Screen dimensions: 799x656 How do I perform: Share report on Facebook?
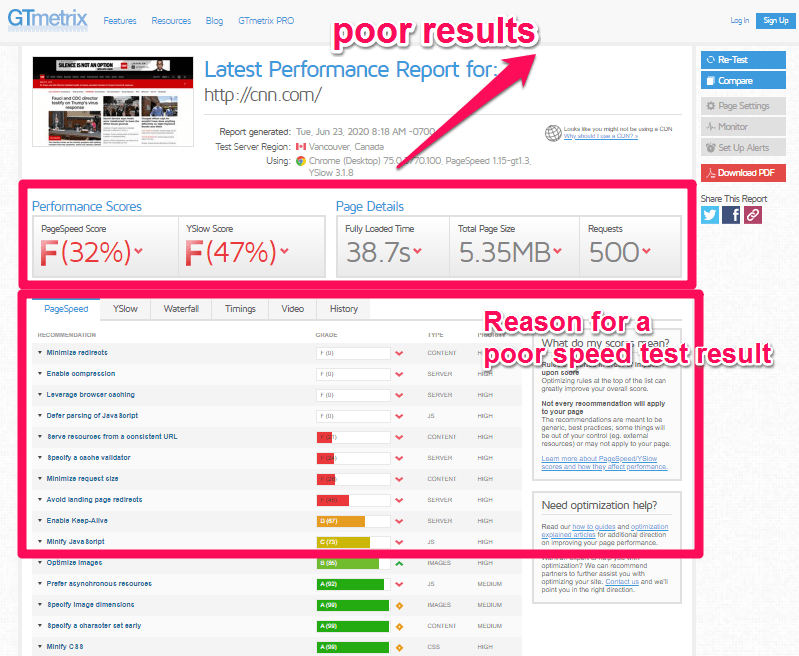tap(731, 214)
